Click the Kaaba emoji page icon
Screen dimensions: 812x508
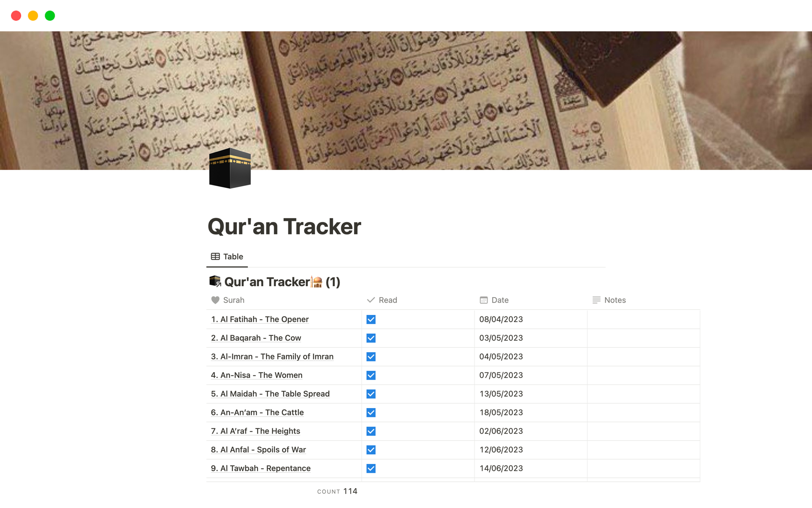(x=230, y=168)
